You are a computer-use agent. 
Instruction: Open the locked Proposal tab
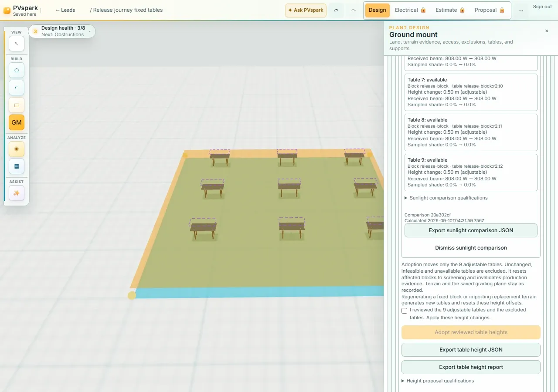tap(490, 10)
